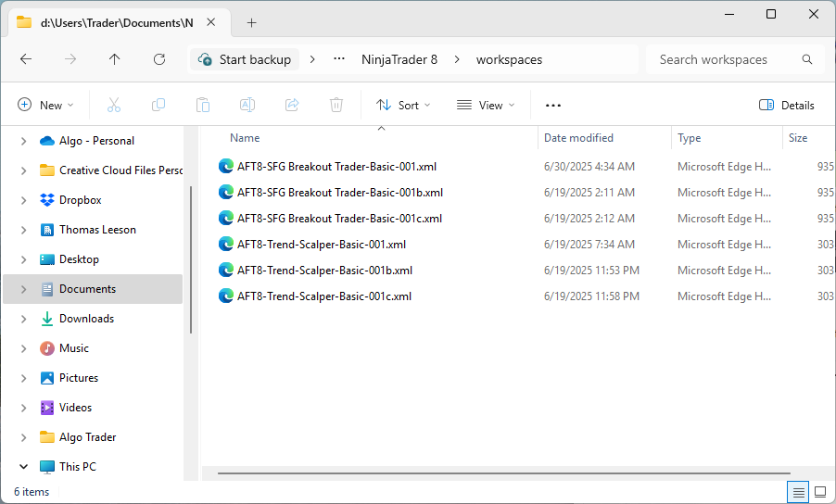Screen dimensions: 836x504
Task: Sort by Date modified column header
Action: coord(578,138)
